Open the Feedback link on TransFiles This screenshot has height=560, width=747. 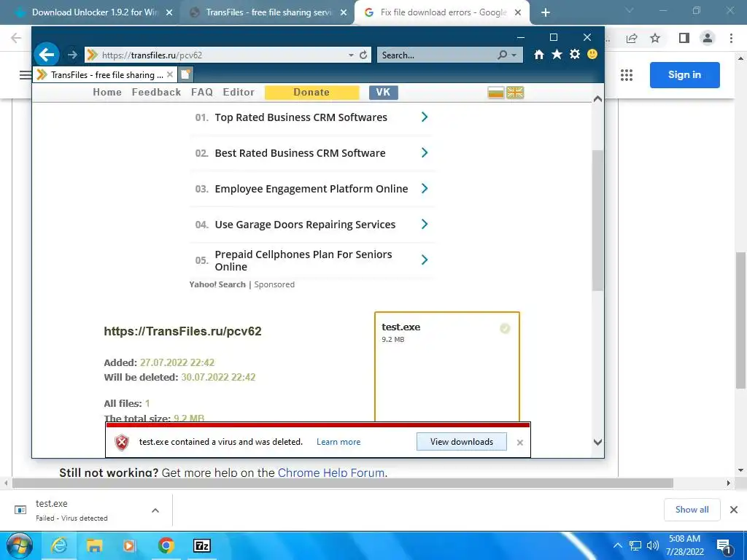[156, 93]
